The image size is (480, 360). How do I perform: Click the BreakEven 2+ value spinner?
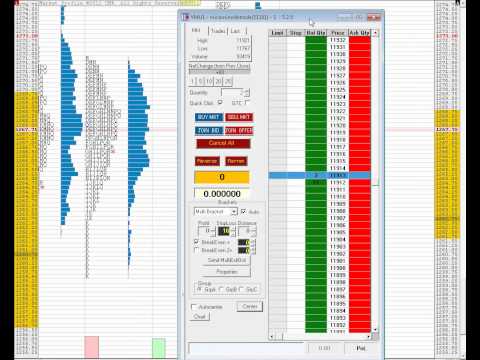247,250
